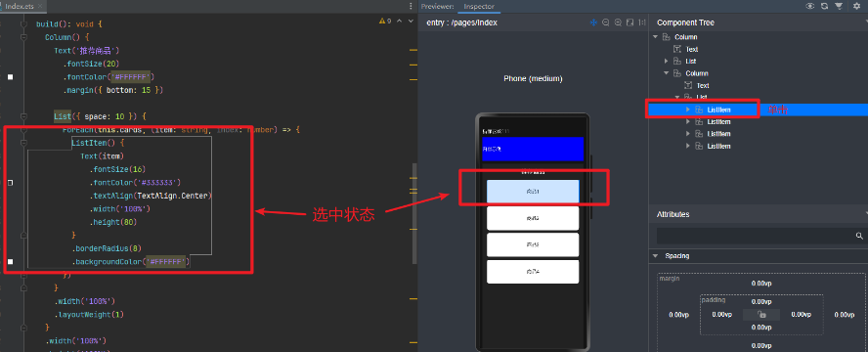Click the zoom in magnifier icon

pyautogui.click(x=618, y=22)
